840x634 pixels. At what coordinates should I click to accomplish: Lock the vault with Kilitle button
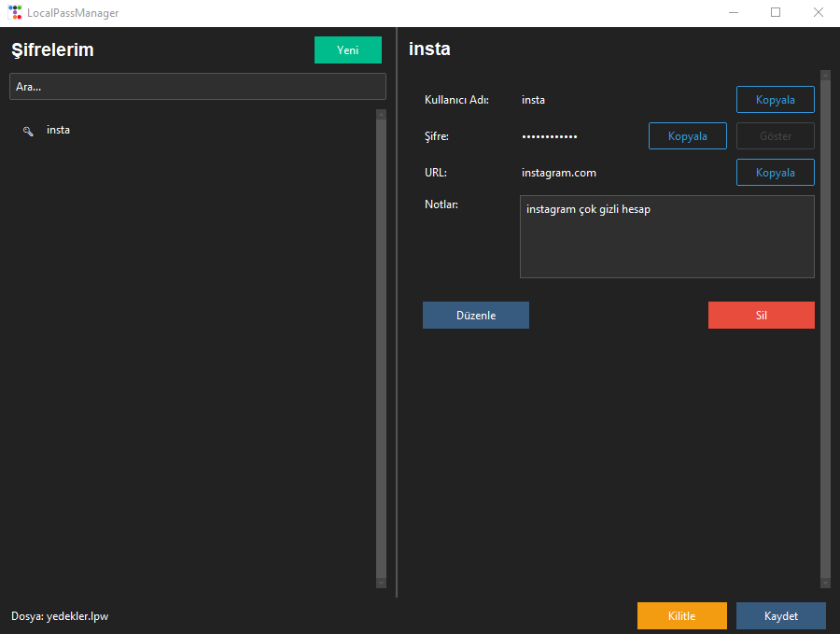point(682,615)
